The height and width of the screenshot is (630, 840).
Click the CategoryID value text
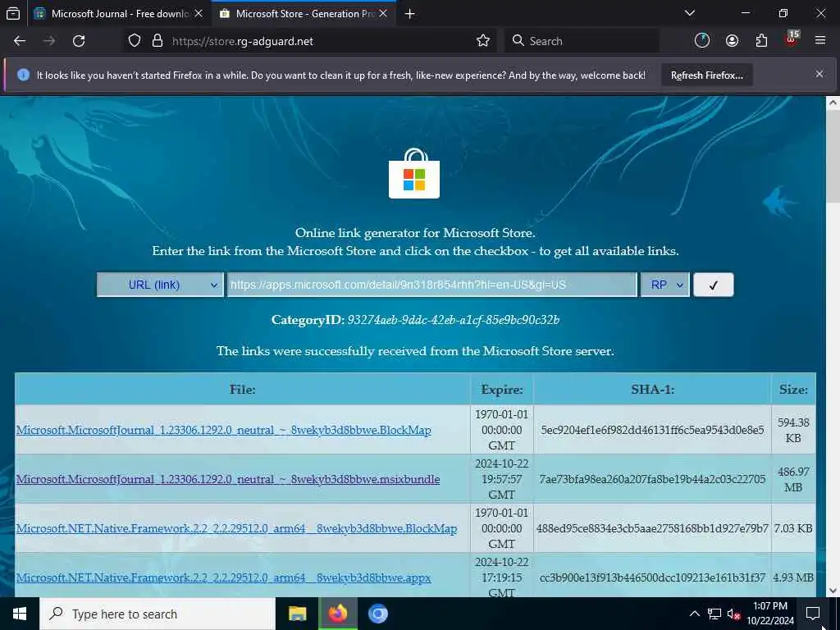tap(453, 320)
